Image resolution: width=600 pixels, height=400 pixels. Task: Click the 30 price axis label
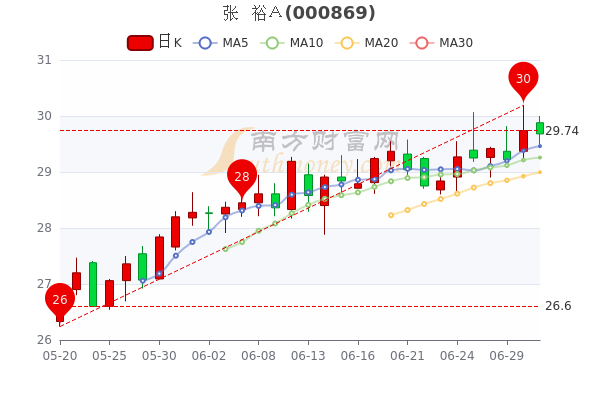click(44, 116)
